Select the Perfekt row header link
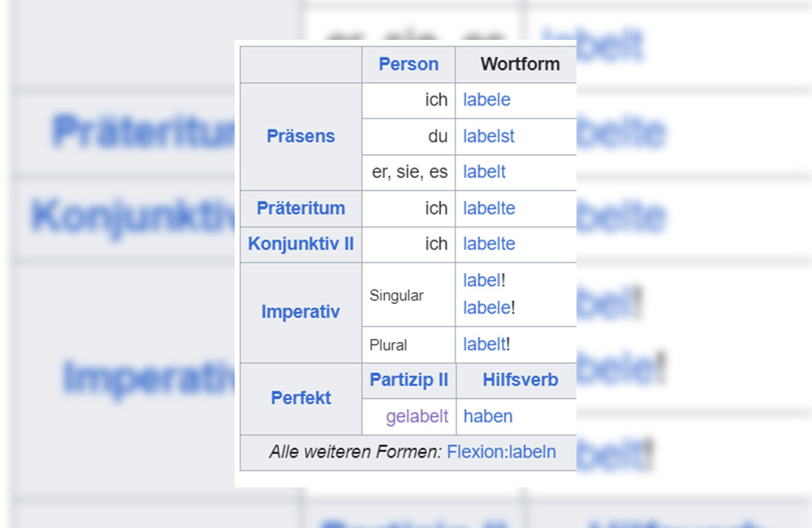This screenshot has width=812, height=528. pyautogui.click(x=300, y=399)
